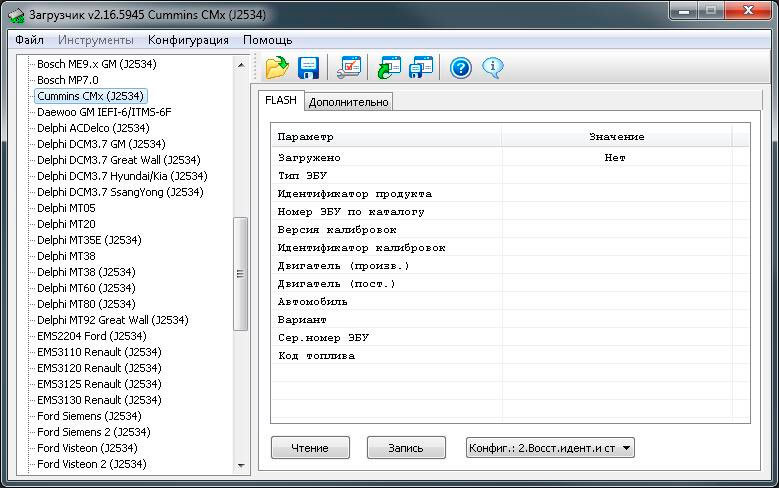Click the save window icon with floppy
The image size is (779, 488).
point(421,68)
